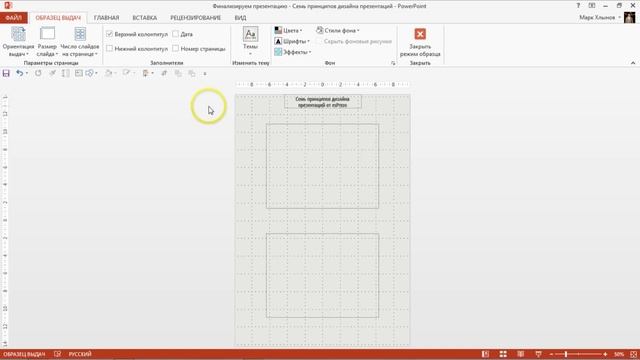Open the Help question mark icon
Viewport: 640px width, 360px height.
tap(578, 6)
